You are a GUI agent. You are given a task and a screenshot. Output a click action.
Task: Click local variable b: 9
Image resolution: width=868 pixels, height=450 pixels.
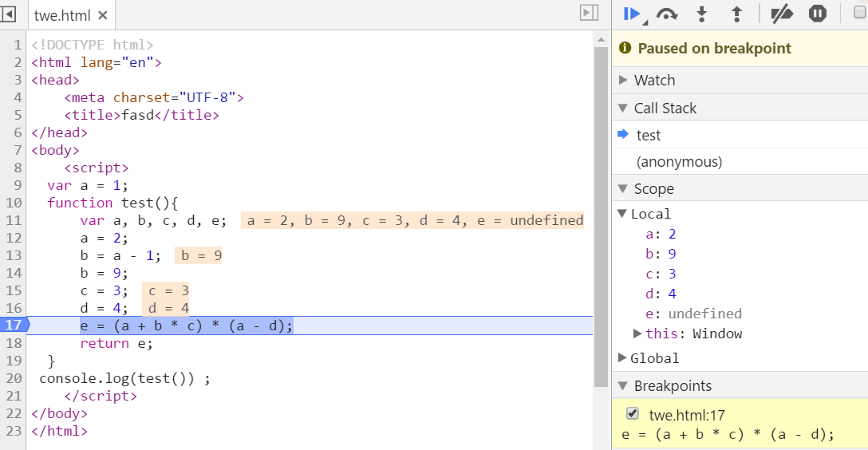tap(661, 254)
